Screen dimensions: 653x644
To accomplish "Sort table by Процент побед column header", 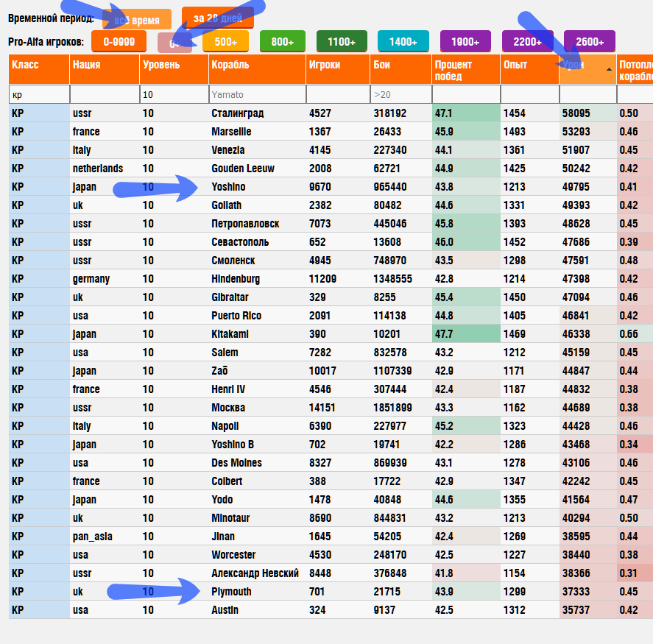I will click(466, 69).
